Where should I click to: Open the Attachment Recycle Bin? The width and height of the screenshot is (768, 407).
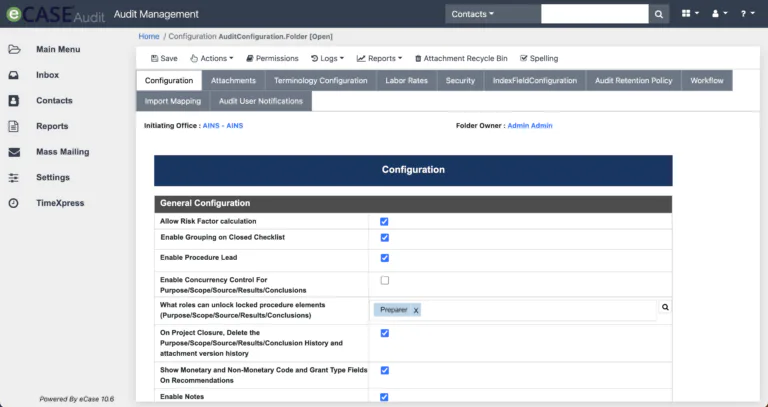tap(461, 58)
